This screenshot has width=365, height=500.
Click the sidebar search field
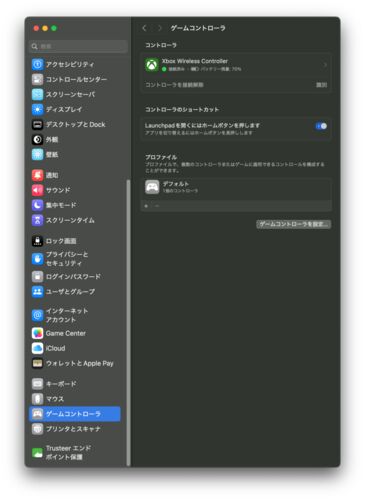[x=78, y=46]
